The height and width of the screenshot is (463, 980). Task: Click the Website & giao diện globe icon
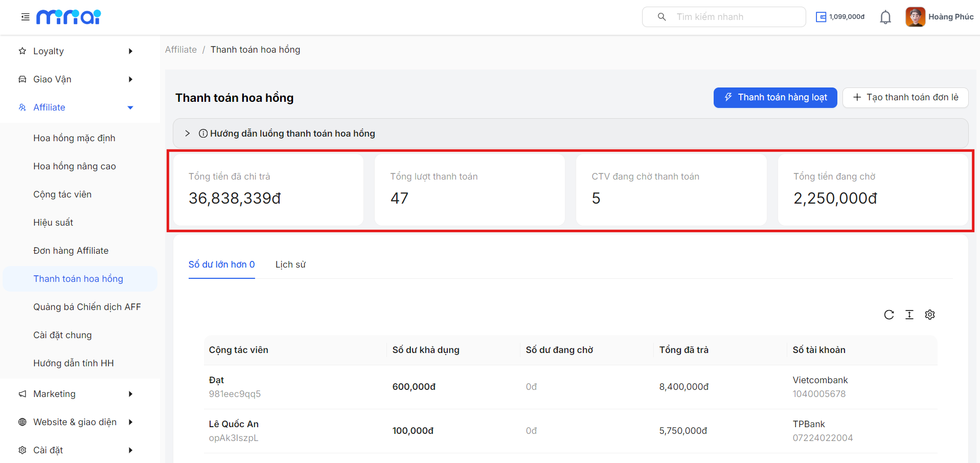pyautogui.click(x=22, y=422)
